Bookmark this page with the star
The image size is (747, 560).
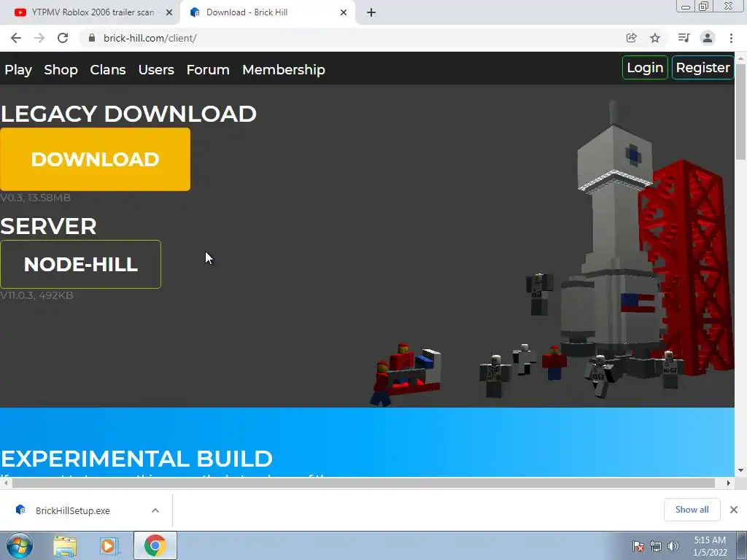[655, 38]
